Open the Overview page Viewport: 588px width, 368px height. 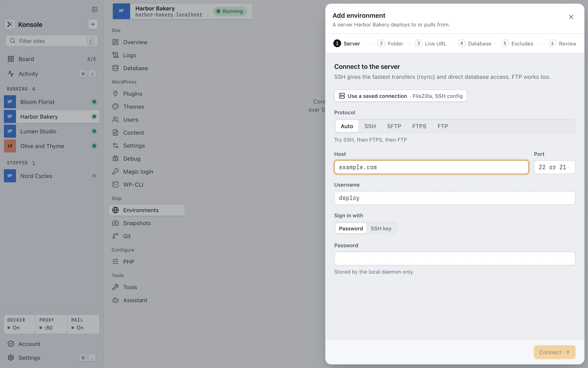pos(147,42)
